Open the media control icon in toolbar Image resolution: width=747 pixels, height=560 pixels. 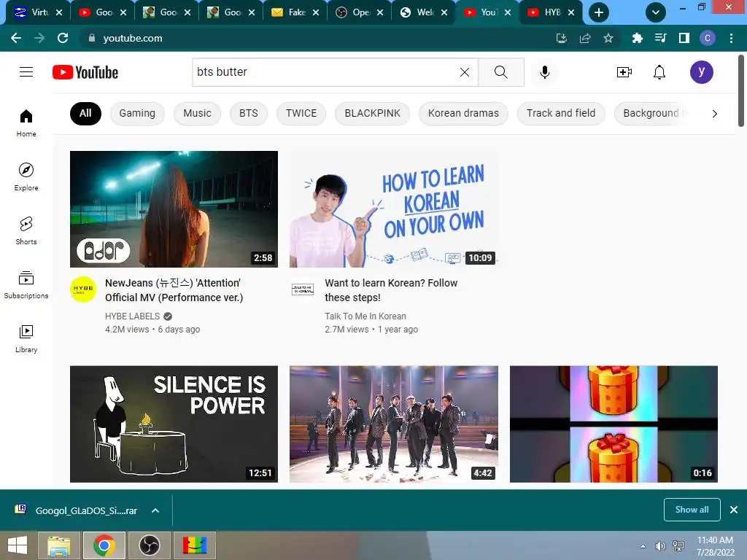point(660,38)
